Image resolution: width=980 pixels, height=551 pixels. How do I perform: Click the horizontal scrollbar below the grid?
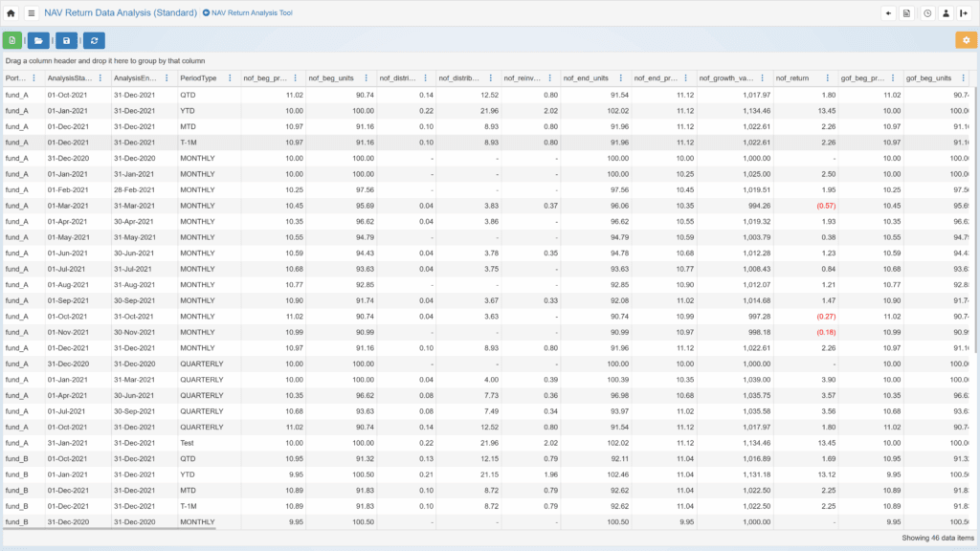(x=110, y=527)
